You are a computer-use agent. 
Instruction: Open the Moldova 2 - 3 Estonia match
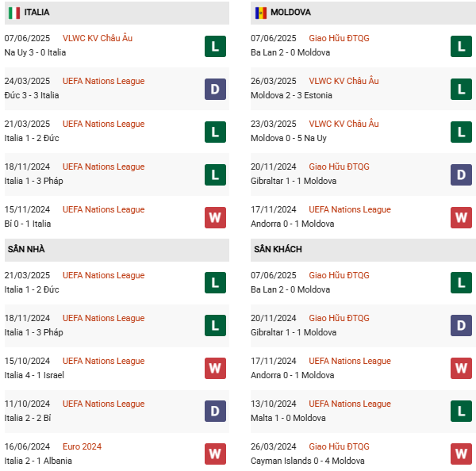pyautogui.click(x=291, y=95)
